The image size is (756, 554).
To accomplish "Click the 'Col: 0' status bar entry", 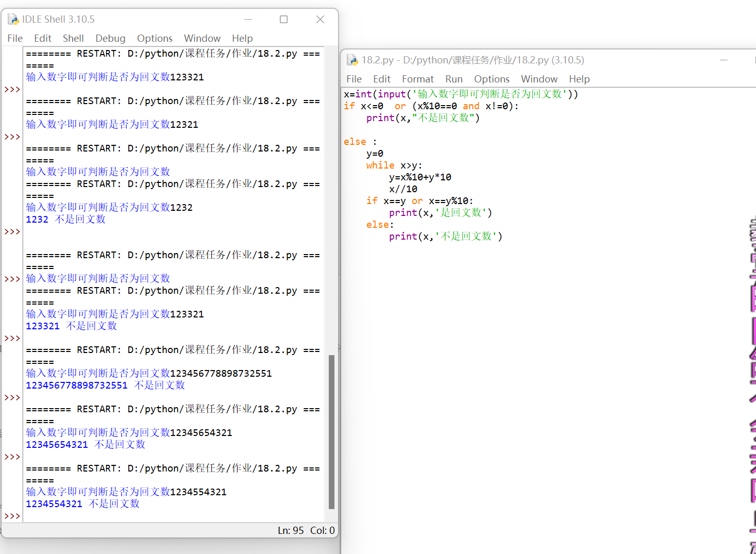I will (x=322, y=530).
